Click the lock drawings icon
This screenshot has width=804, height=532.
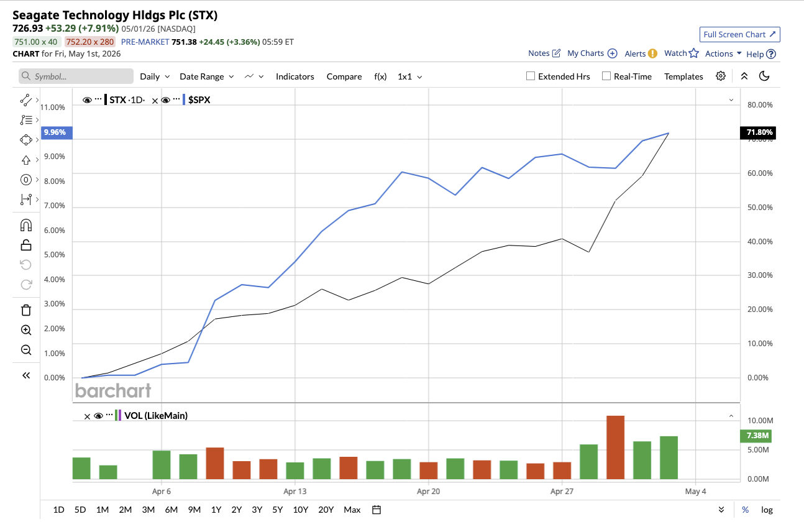coord(26,245)
